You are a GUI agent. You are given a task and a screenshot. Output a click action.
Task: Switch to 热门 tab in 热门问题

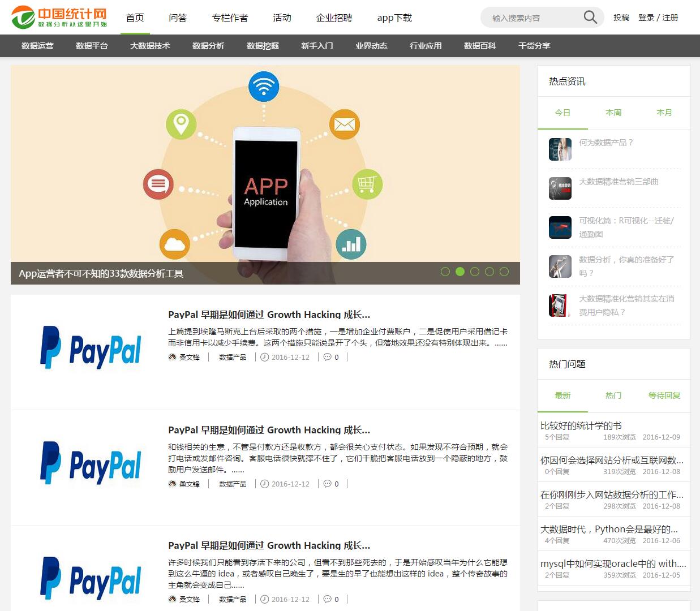click(x=613, y=395)
